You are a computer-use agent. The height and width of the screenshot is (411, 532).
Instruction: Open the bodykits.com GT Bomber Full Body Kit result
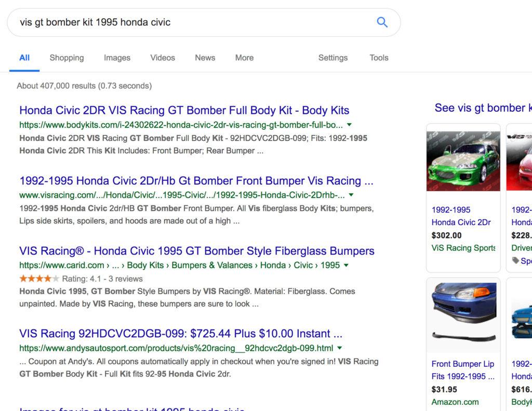pyautogui.click(x=184, y=110)
